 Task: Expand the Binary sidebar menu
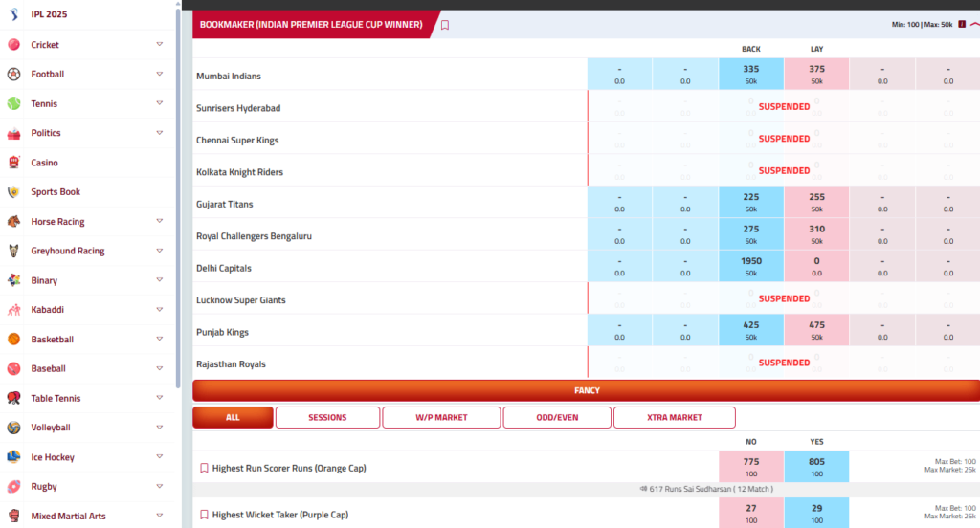coord(160,280)
